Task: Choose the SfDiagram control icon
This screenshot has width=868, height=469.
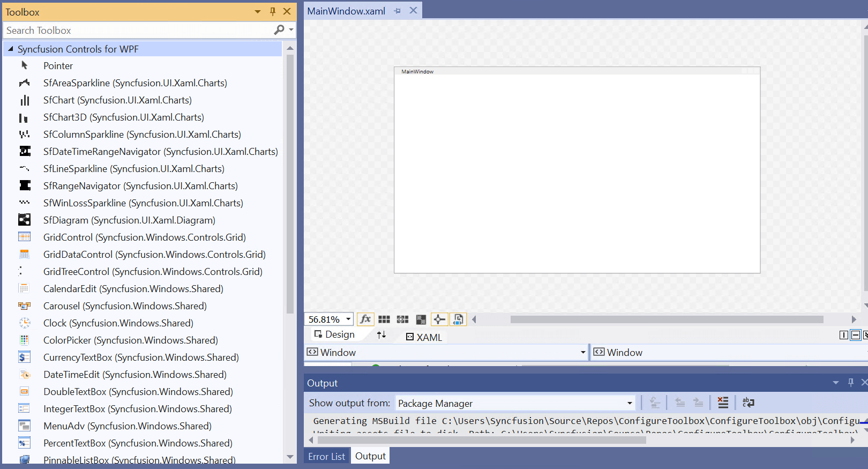Action: (25, 220)
